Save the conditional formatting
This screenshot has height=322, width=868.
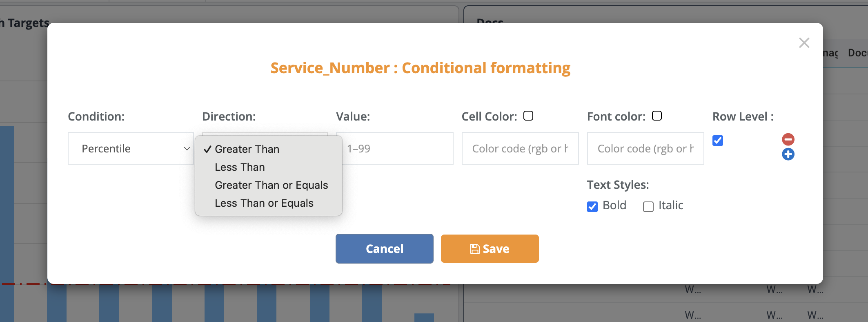(490, 249)
